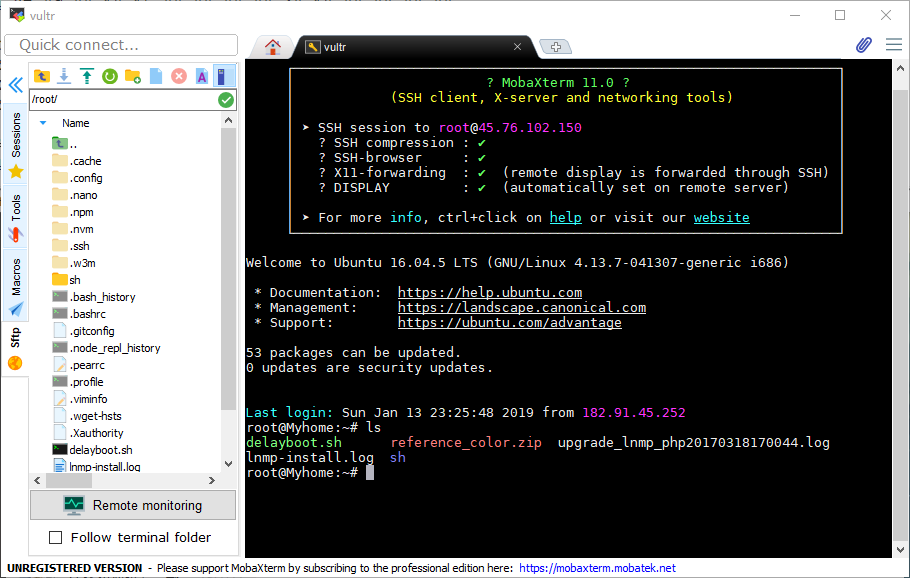Open the paperclip attachment icon
The width and height of the screenshot is (910, 578).
tap(864, 45)
